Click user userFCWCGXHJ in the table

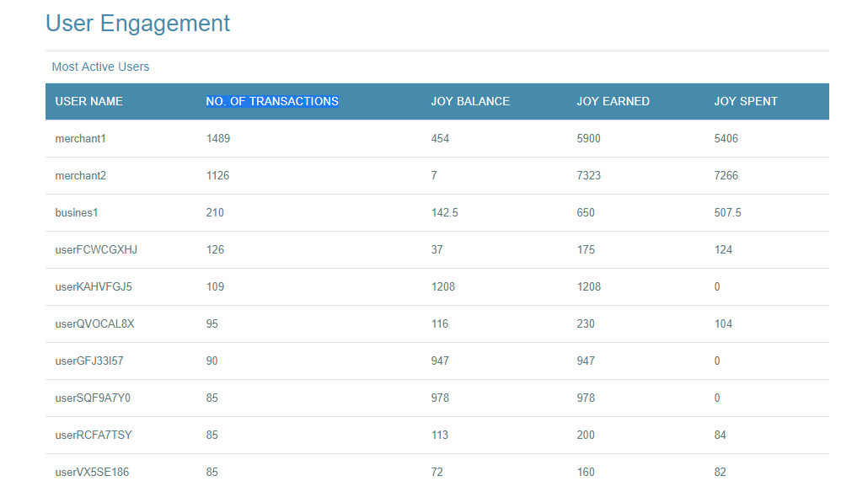click(x=96, y=249)
